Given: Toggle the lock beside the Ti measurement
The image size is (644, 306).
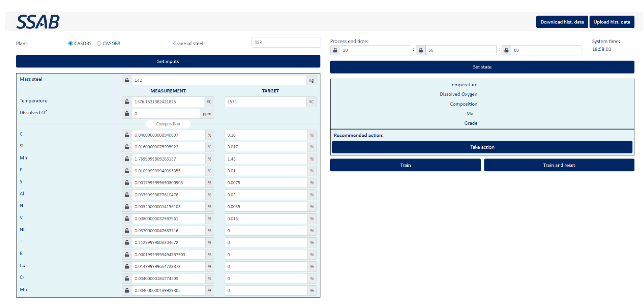Looking at the screenshot, I should 127,242.
